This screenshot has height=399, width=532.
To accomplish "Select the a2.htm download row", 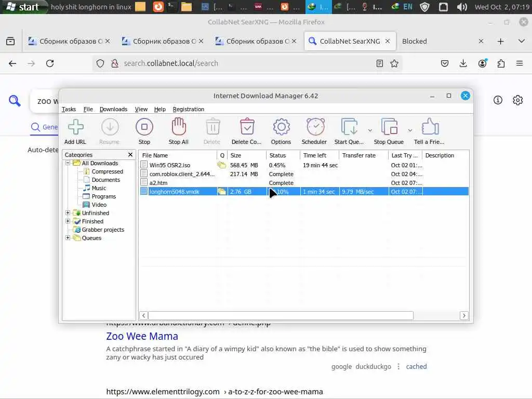I will point(304,183).
